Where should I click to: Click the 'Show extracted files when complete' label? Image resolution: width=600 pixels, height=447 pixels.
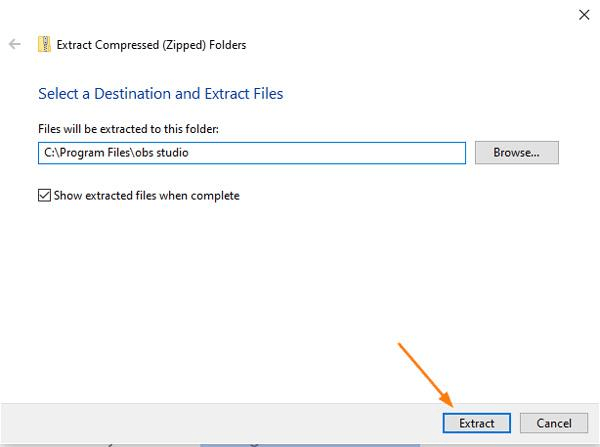147,196
